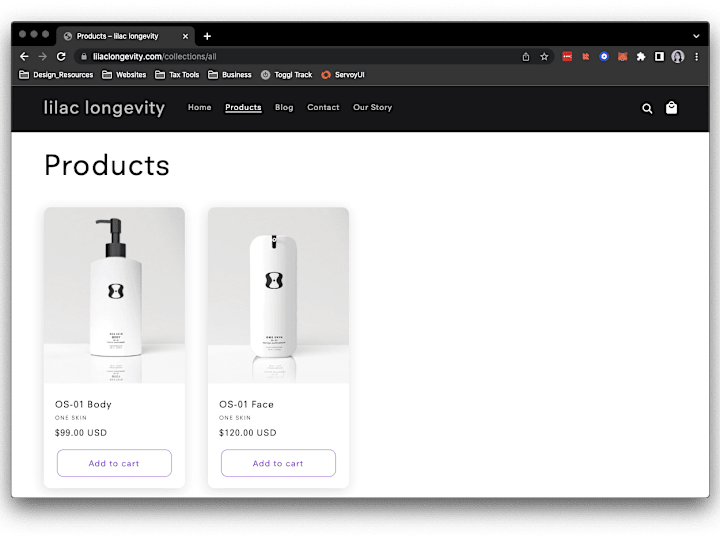Reload the page with the refresh icon

pyautogui.click(x=61, y=56)
